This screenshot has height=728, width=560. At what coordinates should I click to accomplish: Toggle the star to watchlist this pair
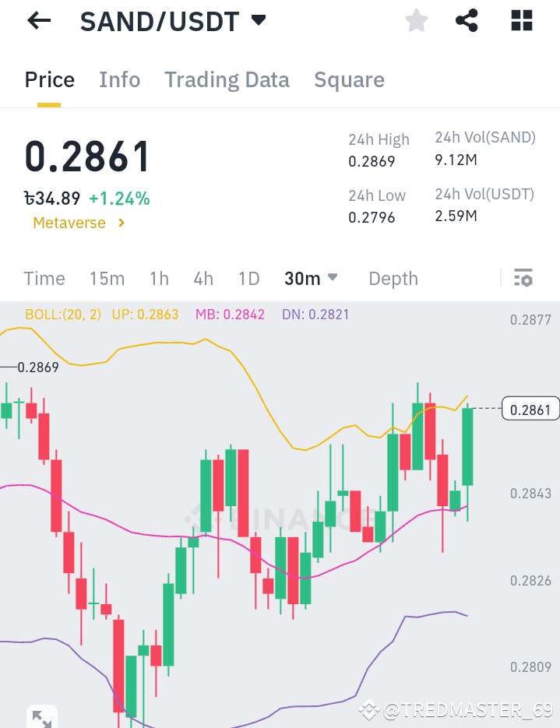pyautogui.click(x=416, y=21)
